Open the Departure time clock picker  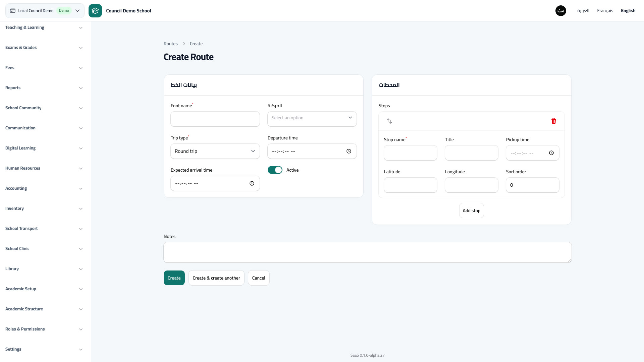point(349,151)
